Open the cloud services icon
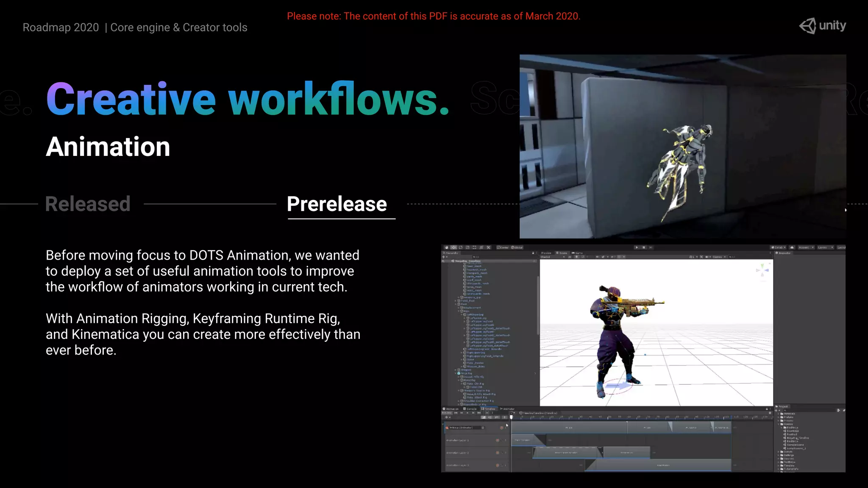The height and width of the screenshot is (488, 868). coord(792,247)
